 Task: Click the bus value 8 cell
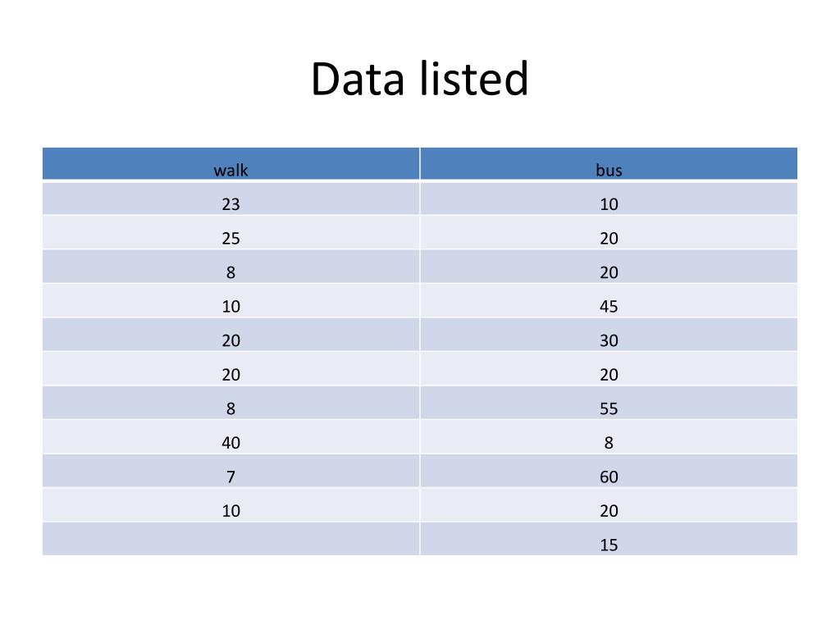tap(609, 438)
